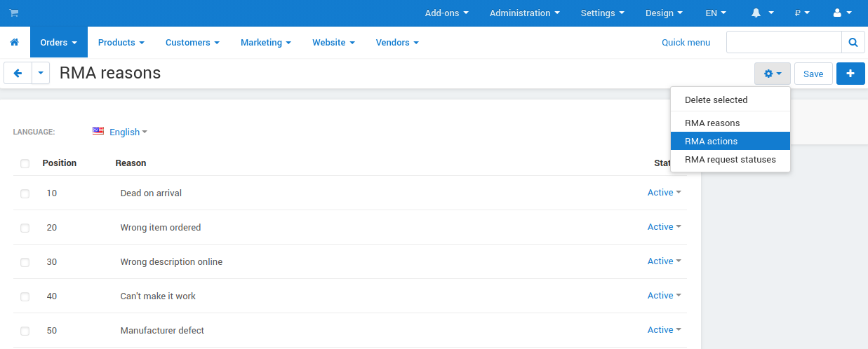Click into the top search field
The image size is (868, 349).
784,42
